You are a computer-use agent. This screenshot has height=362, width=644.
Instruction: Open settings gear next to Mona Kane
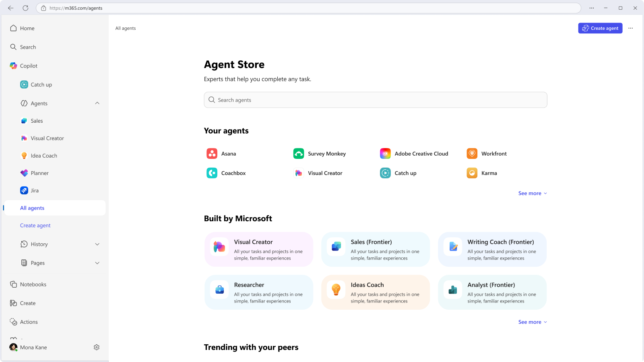(97, 348)
